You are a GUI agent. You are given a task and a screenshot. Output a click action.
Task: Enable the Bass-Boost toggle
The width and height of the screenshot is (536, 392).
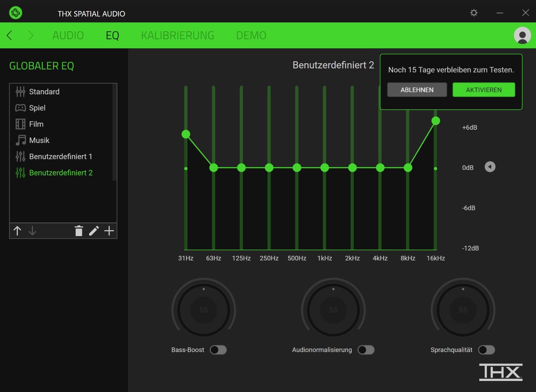(218, 350)
